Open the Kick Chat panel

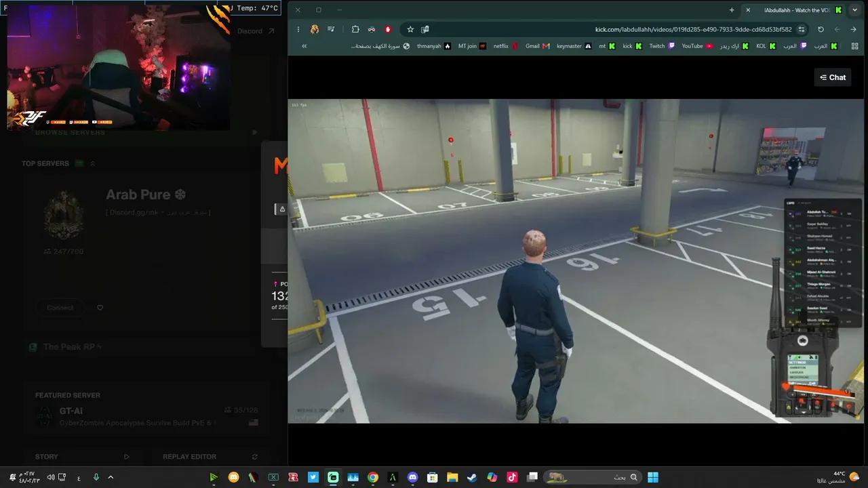tap(833, 77)
